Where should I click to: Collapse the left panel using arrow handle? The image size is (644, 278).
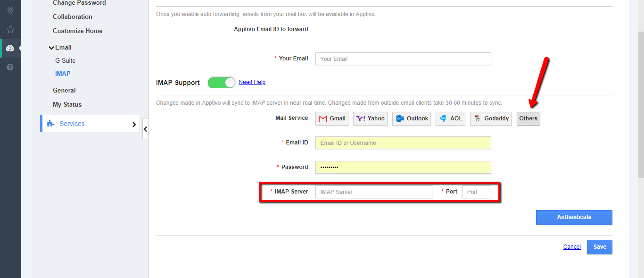click(x=145, y=129)
